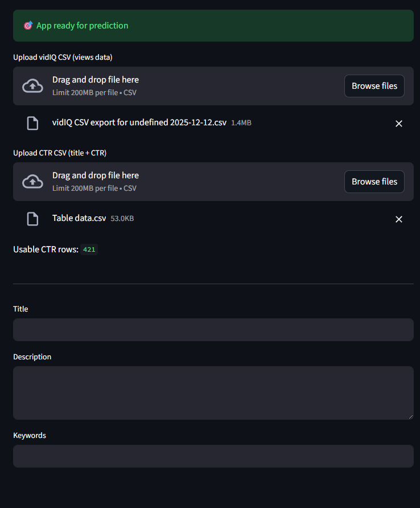Select the Keywords input box
Image resolution: width=420 pixels, height=508 pixels.
click(x=213, y=456)
